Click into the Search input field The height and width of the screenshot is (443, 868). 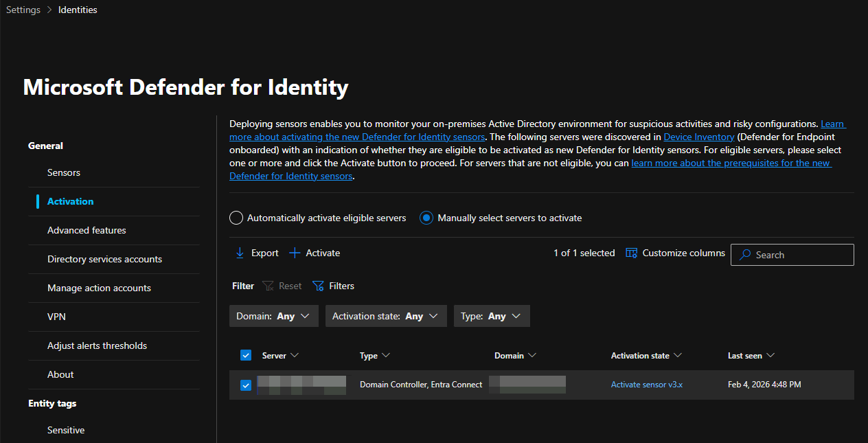[800, 255]
